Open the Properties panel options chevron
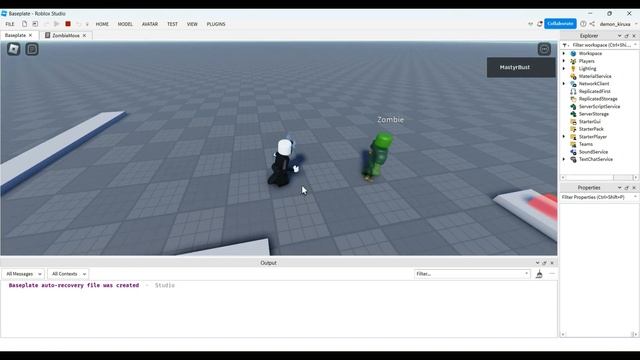 coord(619,188)
